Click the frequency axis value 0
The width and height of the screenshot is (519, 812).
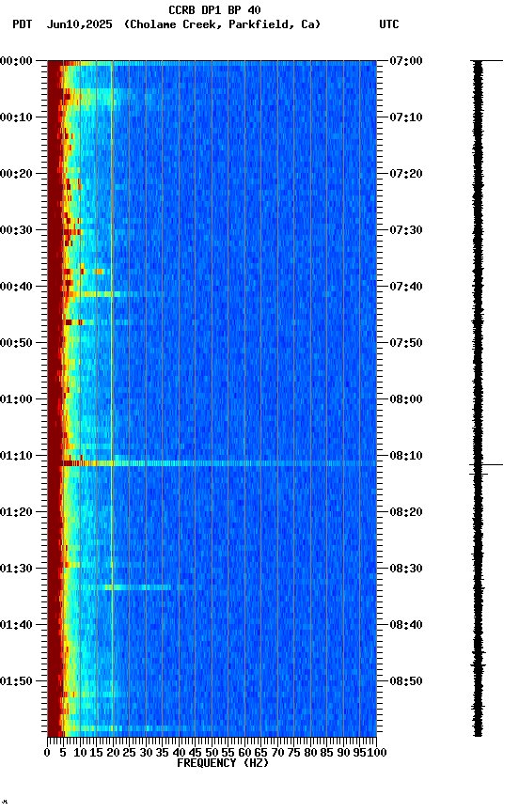click(x=48, y=754)
